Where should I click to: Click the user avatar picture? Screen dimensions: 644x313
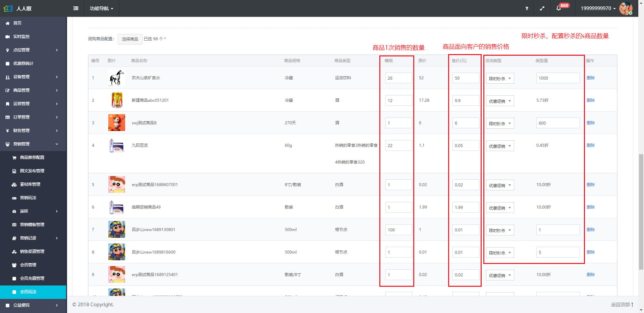pyautogui.click(x=626, y=8)
